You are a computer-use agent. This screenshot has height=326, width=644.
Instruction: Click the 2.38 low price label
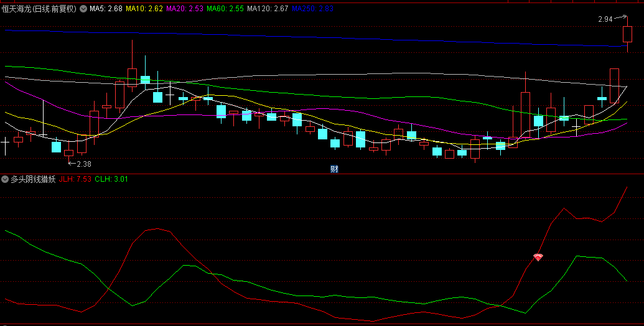84,164
